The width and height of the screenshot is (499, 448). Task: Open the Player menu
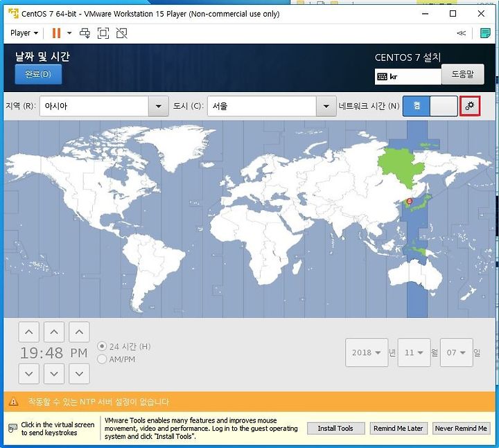pos(24,33)
